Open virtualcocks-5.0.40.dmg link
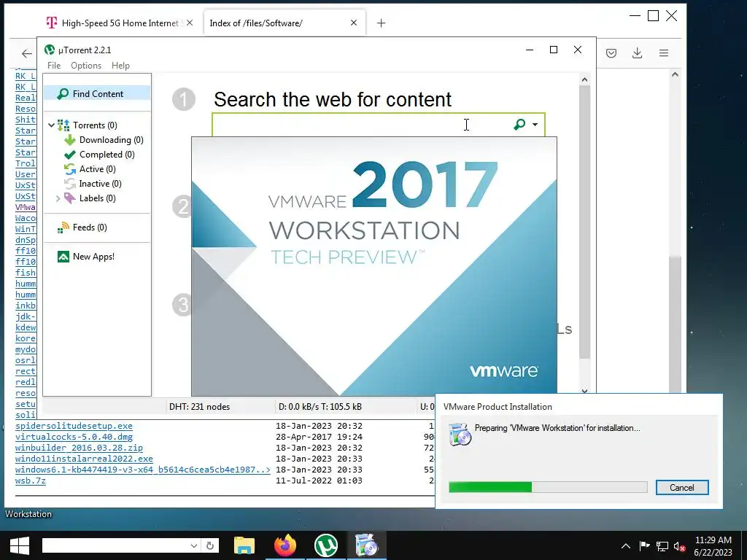 click(x=74, y=437)
